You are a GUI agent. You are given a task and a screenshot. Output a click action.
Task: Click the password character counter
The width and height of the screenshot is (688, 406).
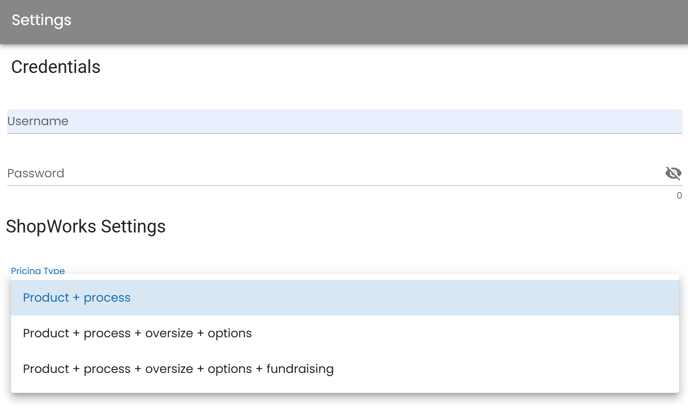[x=679, y=196]
